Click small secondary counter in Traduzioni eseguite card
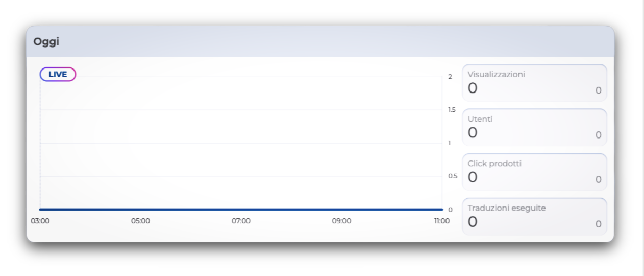 598,224
